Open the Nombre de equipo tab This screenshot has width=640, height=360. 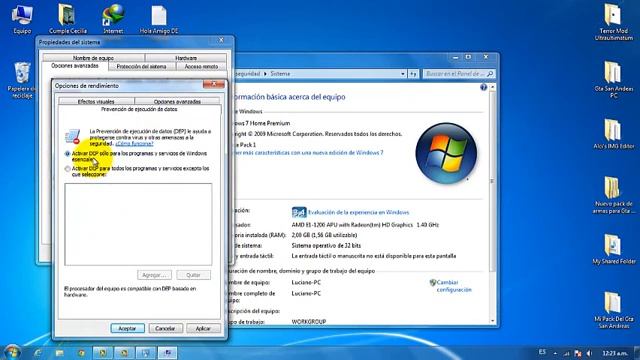(93, 58)
